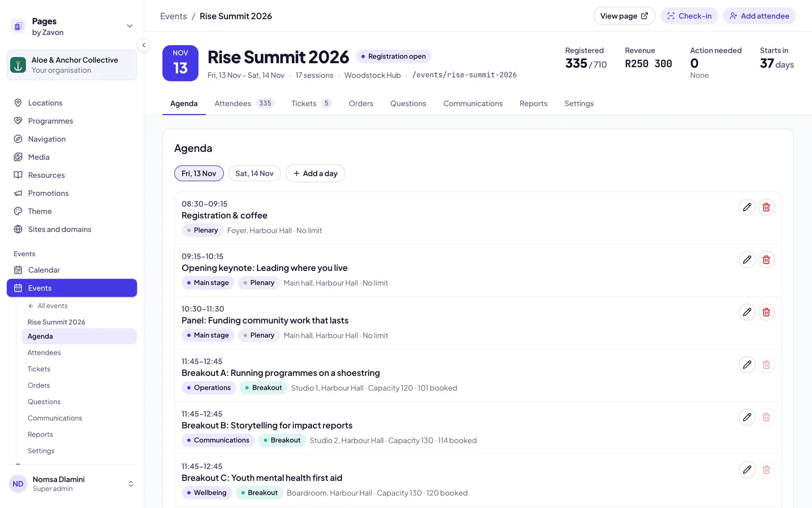Open Promotions in the sidebar
The width and height of the screenshot is (812, 508).
[x=72, y=193]
